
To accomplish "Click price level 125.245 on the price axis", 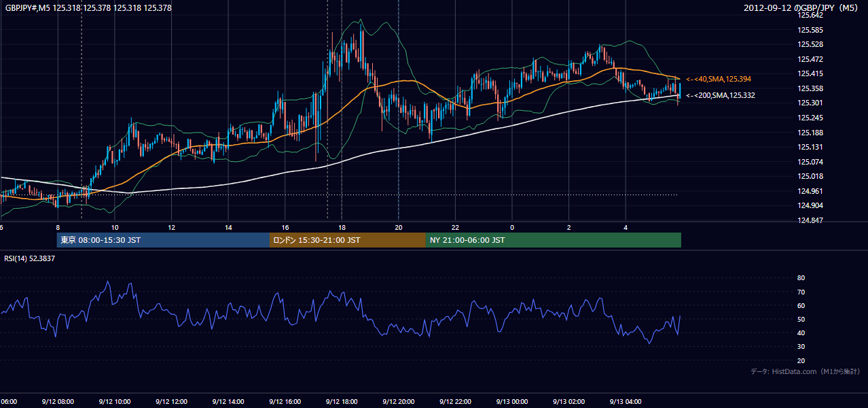I will 810,118.
